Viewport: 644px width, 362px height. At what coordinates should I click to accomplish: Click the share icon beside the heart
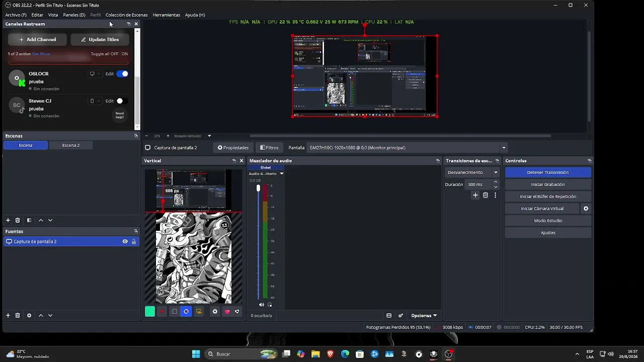[x=237, y=311]
